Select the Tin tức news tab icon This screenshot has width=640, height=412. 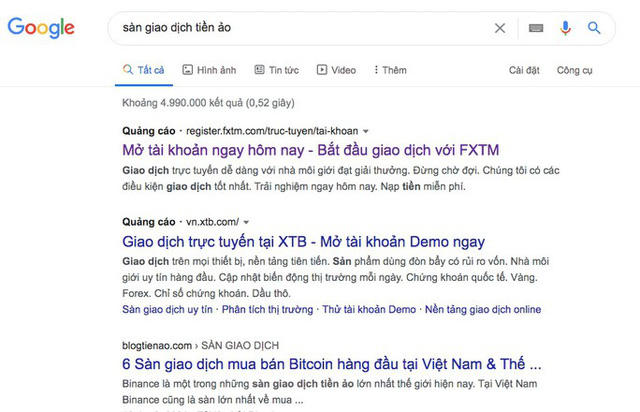point(259,70)
